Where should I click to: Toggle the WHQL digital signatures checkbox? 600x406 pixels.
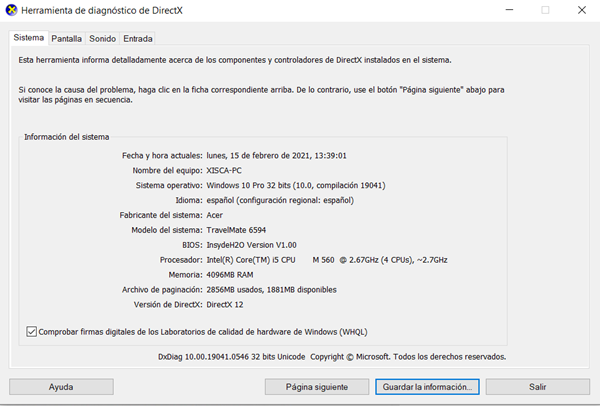(x=31, y=332)
